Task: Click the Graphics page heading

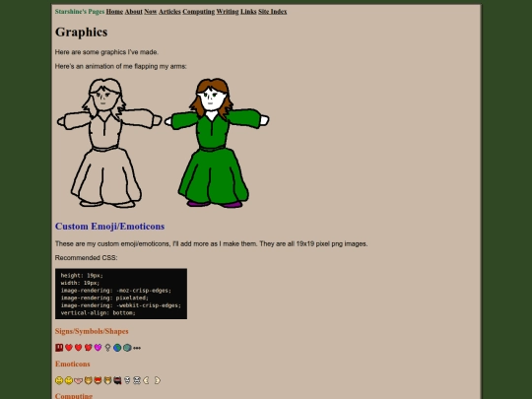Action: [x=81, y=32]
